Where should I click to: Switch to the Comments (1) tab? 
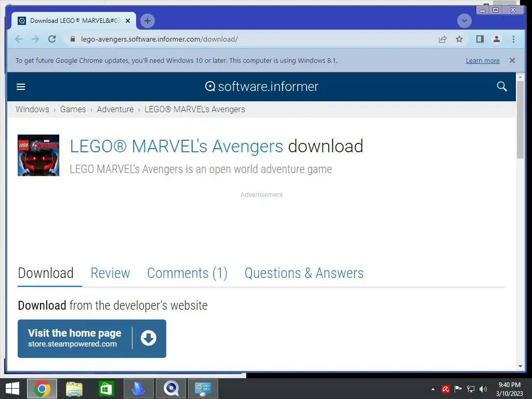pos(187,273)
